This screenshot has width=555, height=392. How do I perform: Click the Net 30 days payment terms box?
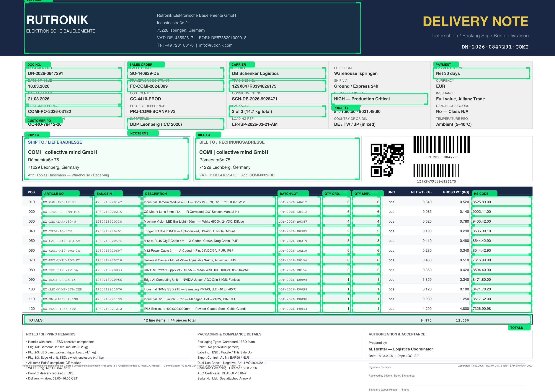(x=481, y=73)
